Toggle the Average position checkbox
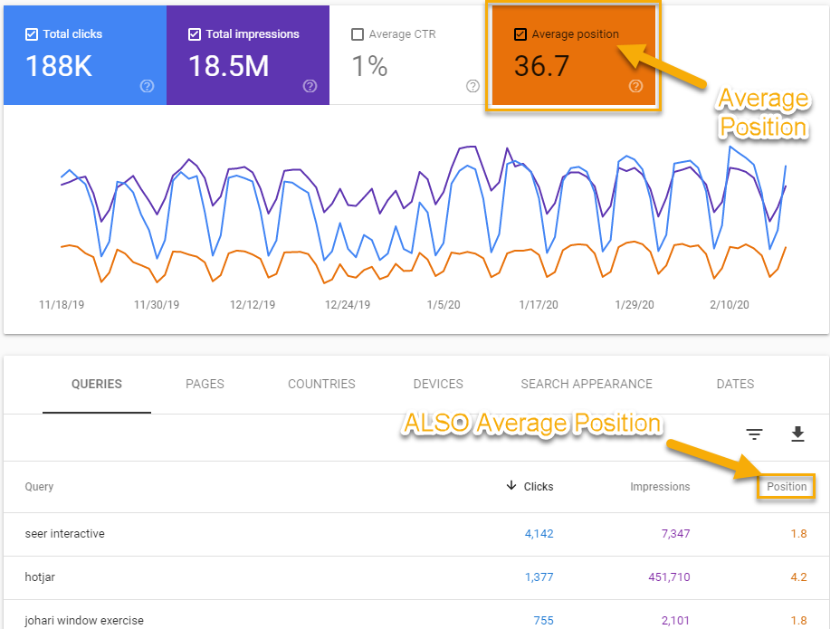Viewport: 840px width, 629px height. point(520,34)
